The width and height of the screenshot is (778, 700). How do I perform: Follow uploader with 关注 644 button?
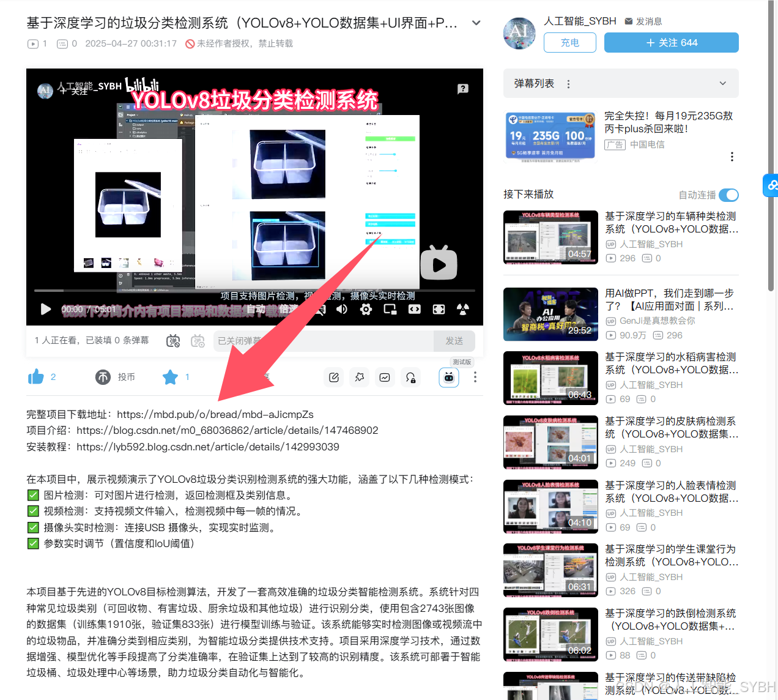tap(672, 42)
